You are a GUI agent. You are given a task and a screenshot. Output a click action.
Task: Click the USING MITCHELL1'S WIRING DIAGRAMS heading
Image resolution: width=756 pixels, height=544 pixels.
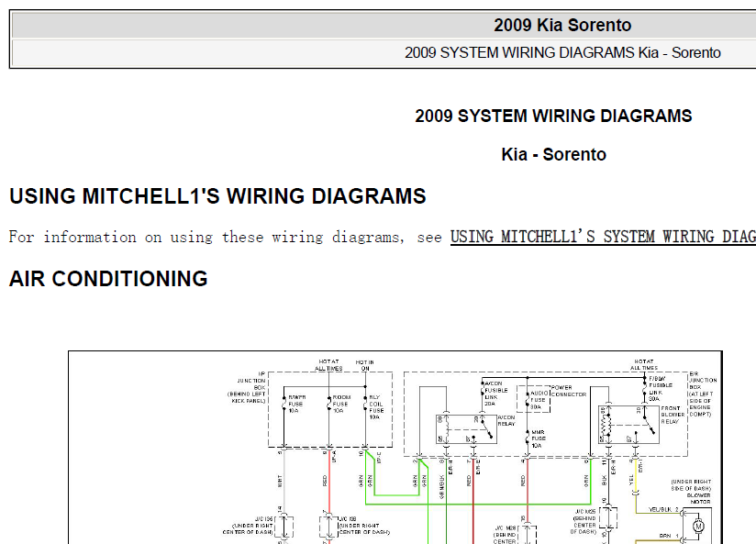[x=217, y=196]
